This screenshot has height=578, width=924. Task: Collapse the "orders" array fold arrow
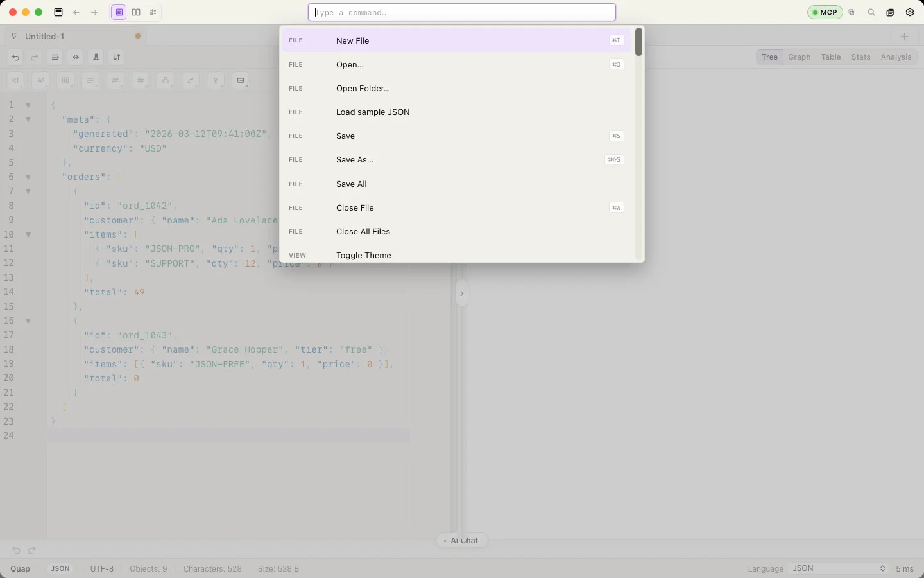point(28,177)
